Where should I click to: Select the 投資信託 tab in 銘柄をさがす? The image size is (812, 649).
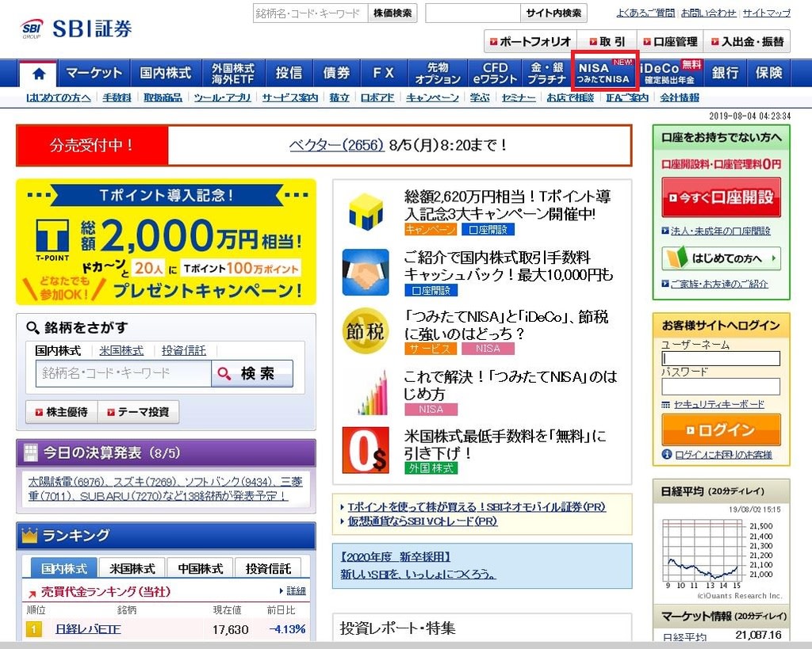click(184, 351)
